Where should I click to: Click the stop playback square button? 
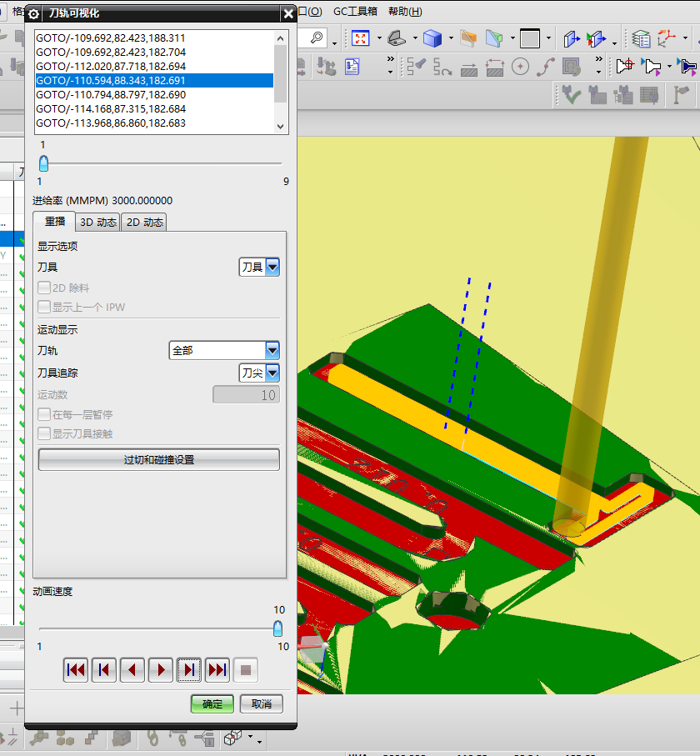(x=246, y=669)
